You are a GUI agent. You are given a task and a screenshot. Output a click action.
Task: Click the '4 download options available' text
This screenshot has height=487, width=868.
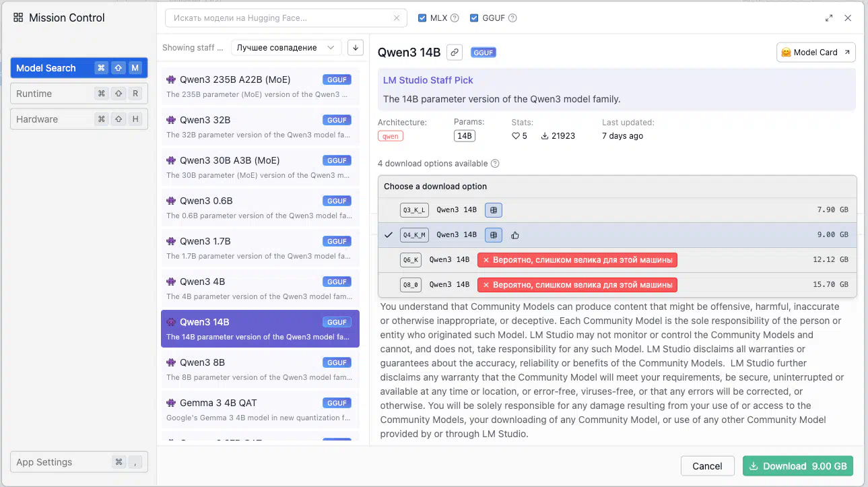click(x=432, y=164)
